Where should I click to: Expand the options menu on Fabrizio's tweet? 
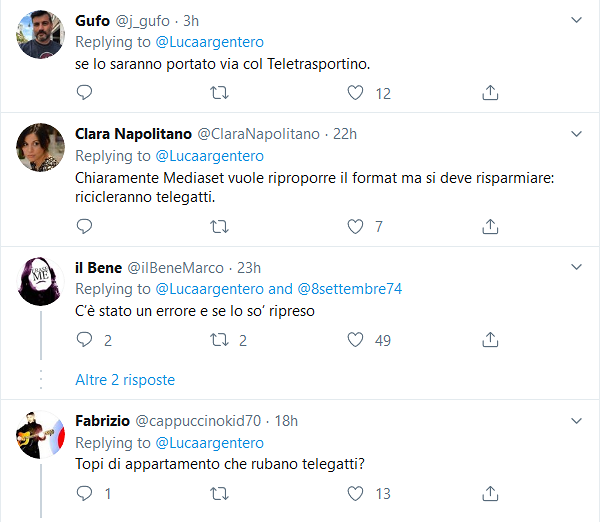click(576, 421)
